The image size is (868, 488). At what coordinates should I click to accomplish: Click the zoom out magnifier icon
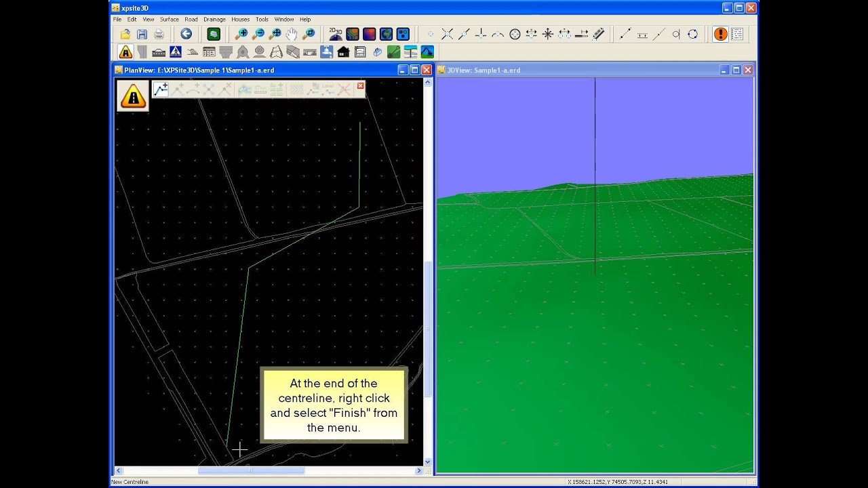click(258, 34)
